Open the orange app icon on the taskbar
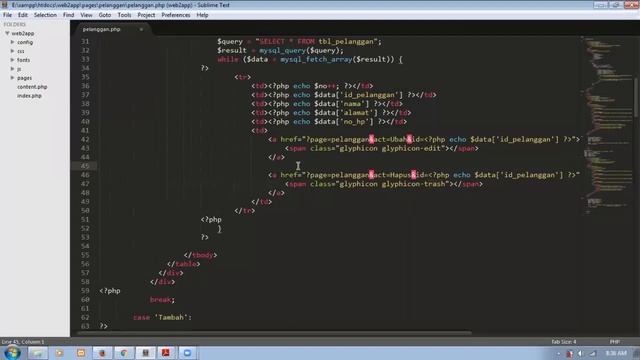Viewport: 640px width, 360px height. 81,353
